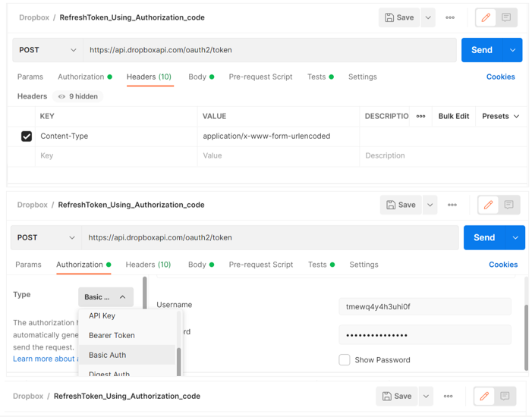Click the three-dot menu in the topmost request header
This screenshot has width=532, height=417.
450,17
